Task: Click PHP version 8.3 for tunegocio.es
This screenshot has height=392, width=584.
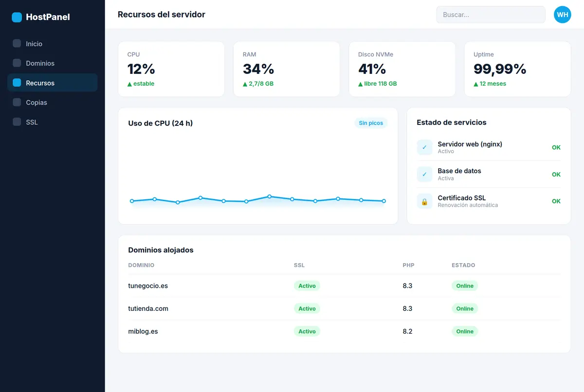Action: tap(407, 286)
